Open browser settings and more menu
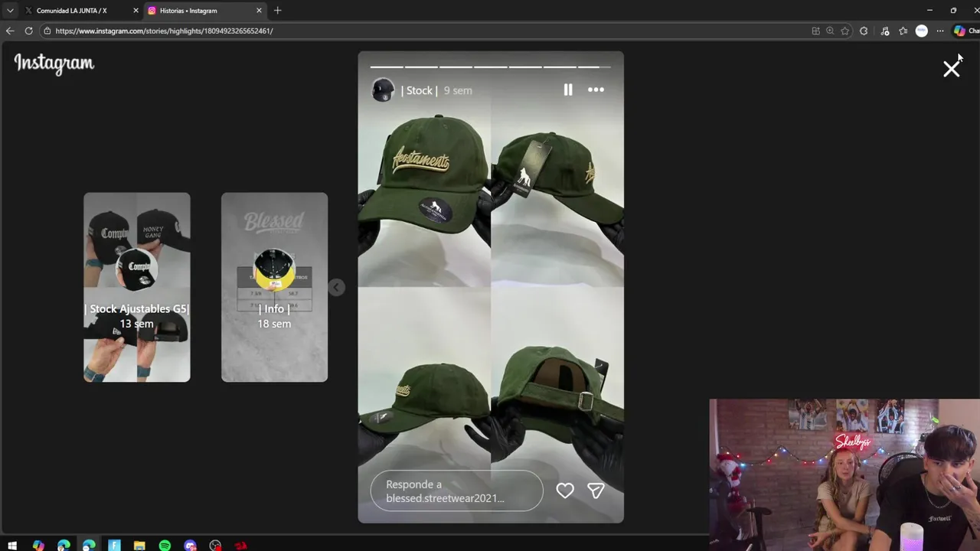Viewport: 980px width, 551px height. click(940, 31)
